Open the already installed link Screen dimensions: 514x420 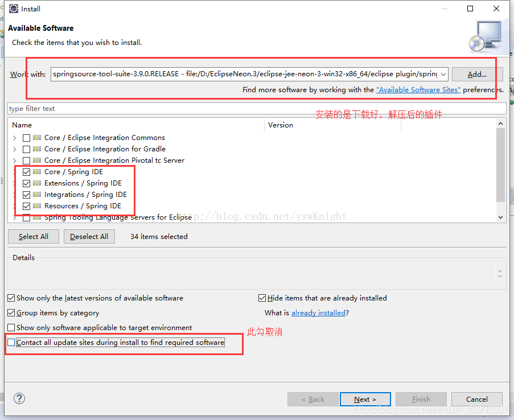[318, 313]
